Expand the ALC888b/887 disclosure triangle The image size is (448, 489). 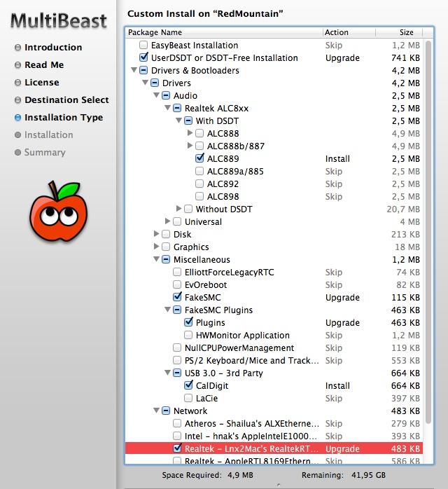190,146
